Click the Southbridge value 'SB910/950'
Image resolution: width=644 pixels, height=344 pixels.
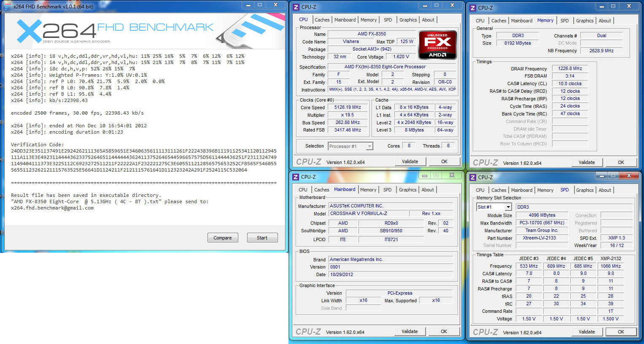(391, 231)
